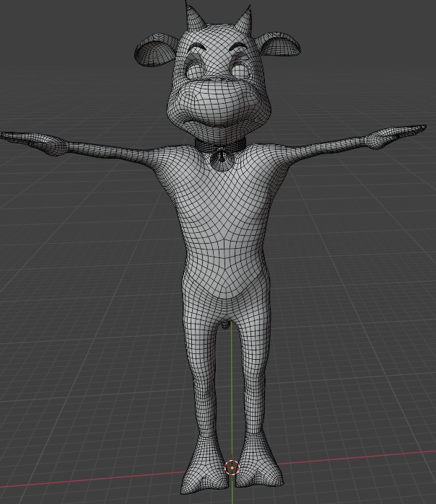Click the 3D cursor between the hooves
436x504 pixels.
(x=232, y=468)
